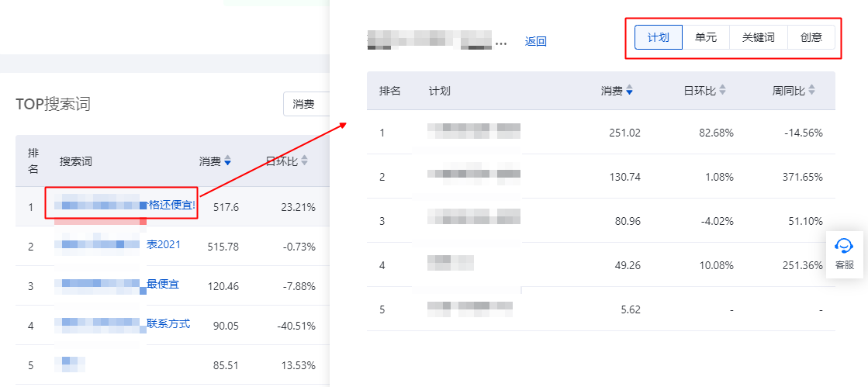The width and height of the screenshot is (868, 387).
Task: Sort right table by 周同比 arrows
Action: pyautogui.click(x=811, y=91)
